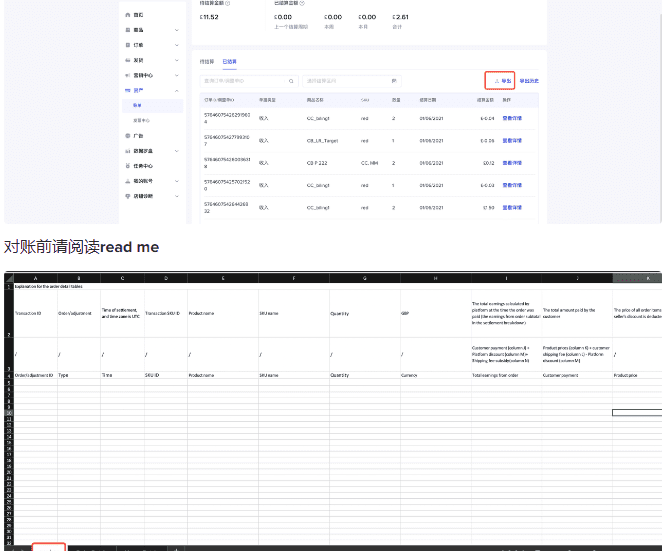Select the 'Order/adjustment ID' cell in row 4

(x=36, y=375)
